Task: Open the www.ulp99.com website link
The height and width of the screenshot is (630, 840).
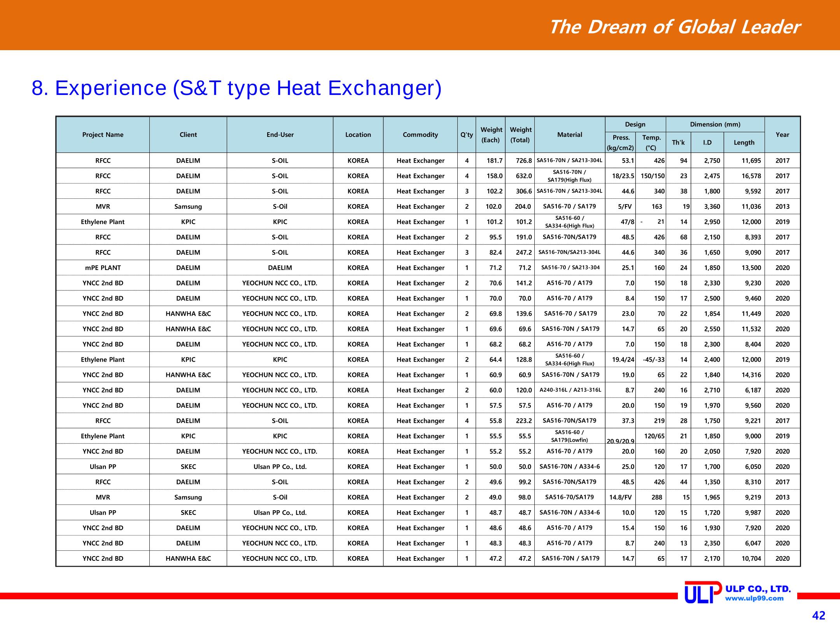Action: pyautogui.click(x=754, y=609)
